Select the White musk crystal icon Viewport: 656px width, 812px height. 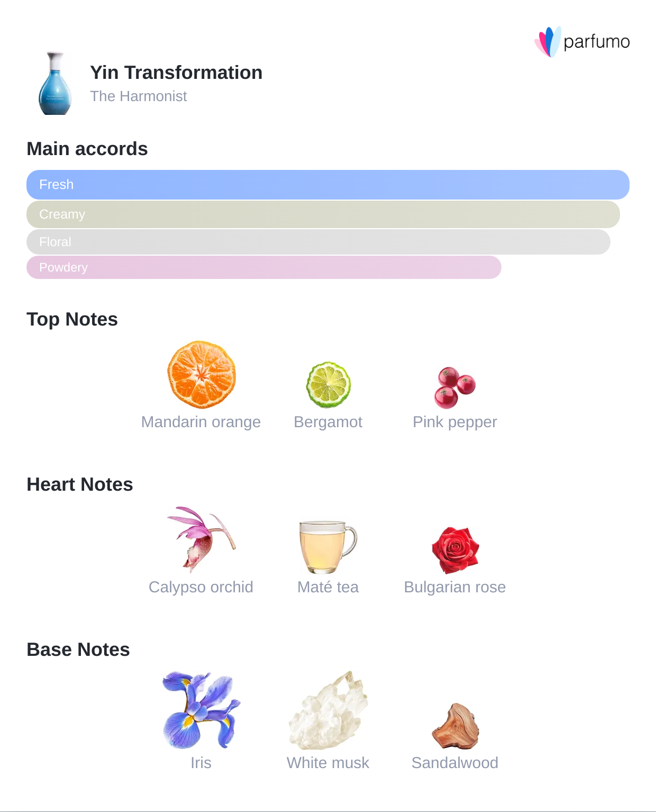point(328,710)
